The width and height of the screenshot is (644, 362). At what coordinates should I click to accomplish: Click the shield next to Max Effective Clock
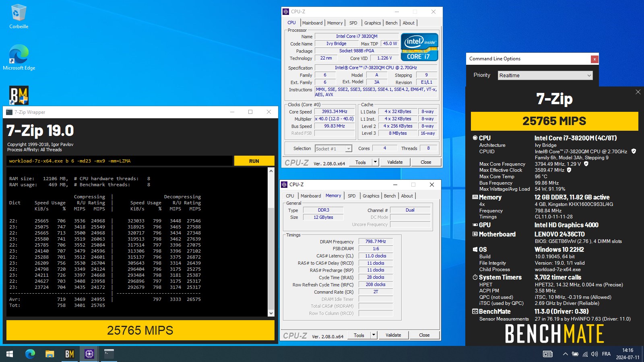[569, 170]
